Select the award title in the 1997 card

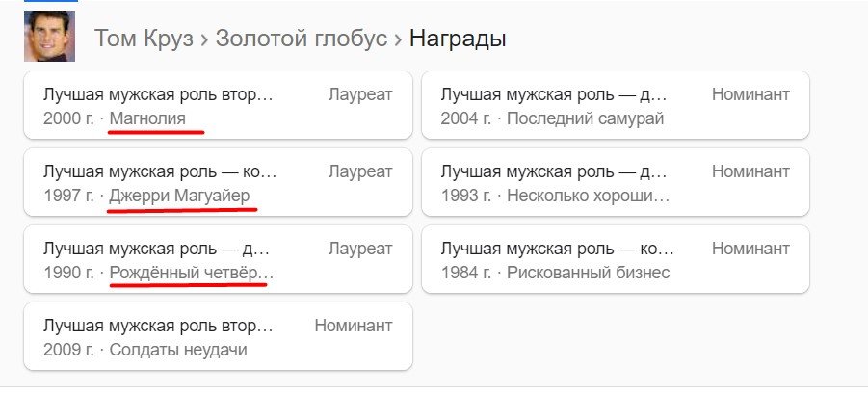160,171
